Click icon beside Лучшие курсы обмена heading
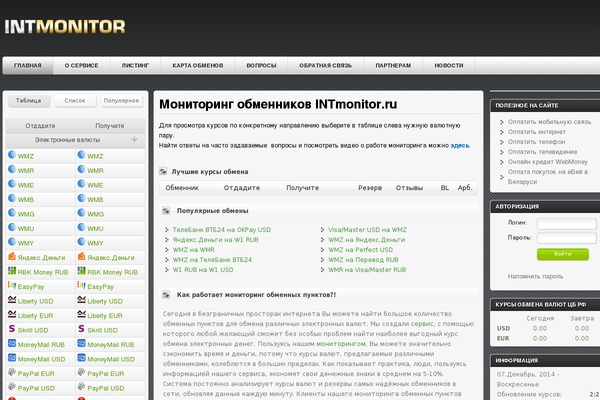600x400 pixels. (x=163, y=171)
